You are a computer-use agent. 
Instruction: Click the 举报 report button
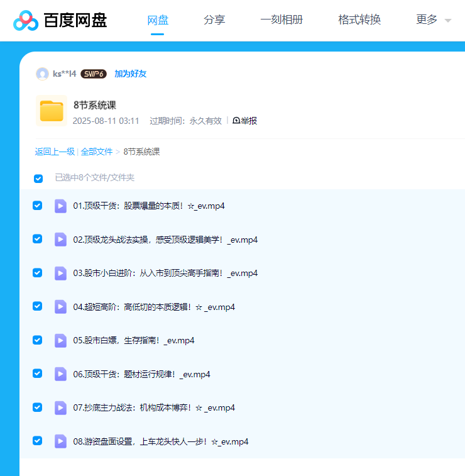[245, 121]
